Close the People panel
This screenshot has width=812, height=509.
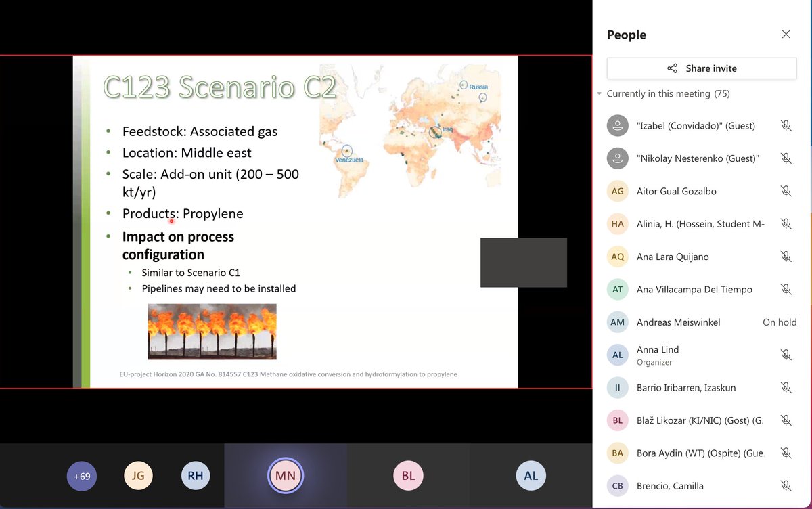pos(786,35)
